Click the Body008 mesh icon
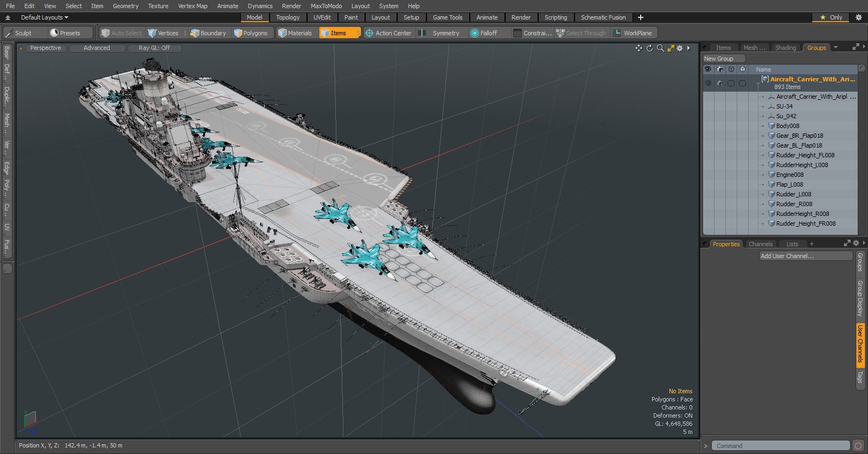Screen dimensions: 868x454 tap(771, 126)
